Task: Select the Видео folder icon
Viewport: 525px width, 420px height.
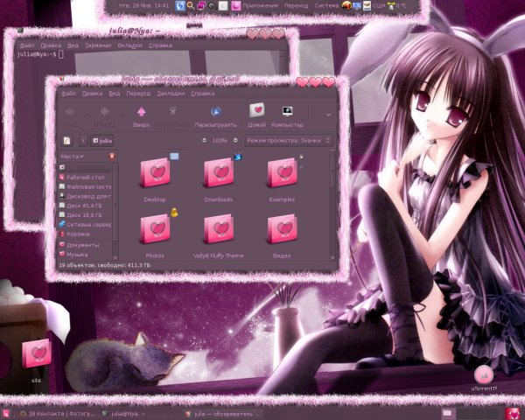Action: tap(282, 229)
